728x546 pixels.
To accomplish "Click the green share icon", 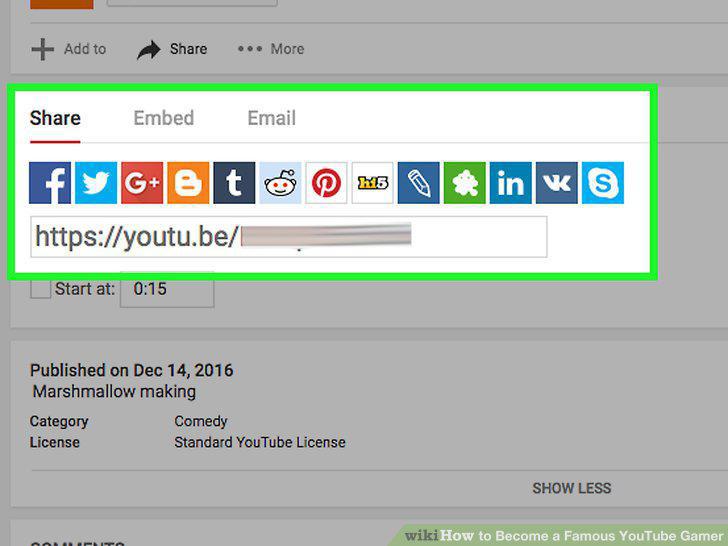I will point(465,182).
